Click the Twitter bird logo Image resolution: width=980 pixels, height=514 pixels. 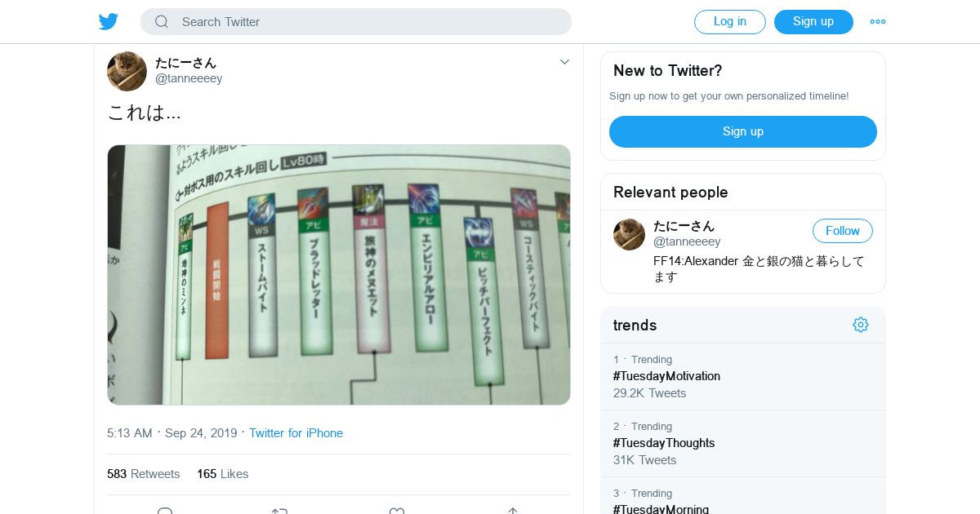[109, 22]
